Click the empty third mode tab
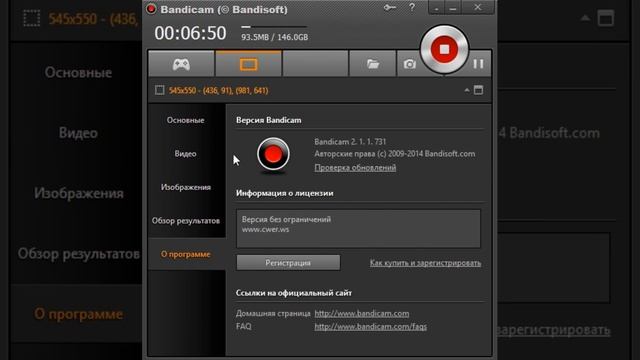This screenshot has width=640, height=360. pos(316,64)
